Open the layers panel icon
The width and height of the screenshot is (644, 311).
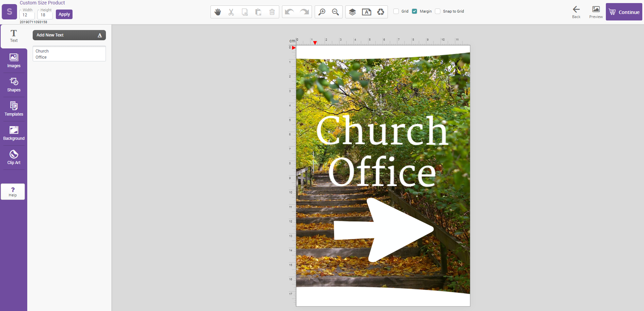pos(352,12)
